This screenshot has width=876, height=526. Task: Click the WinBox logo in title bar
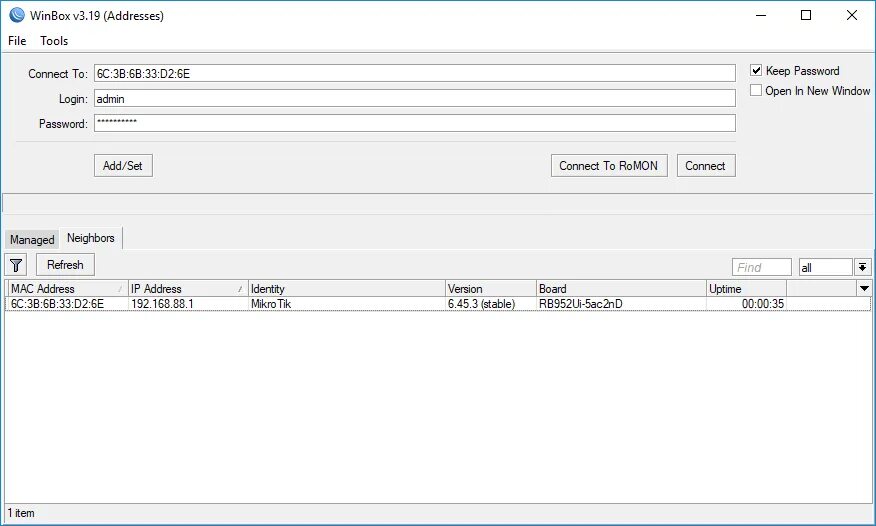pyautogui.click(x=17, y=15)
